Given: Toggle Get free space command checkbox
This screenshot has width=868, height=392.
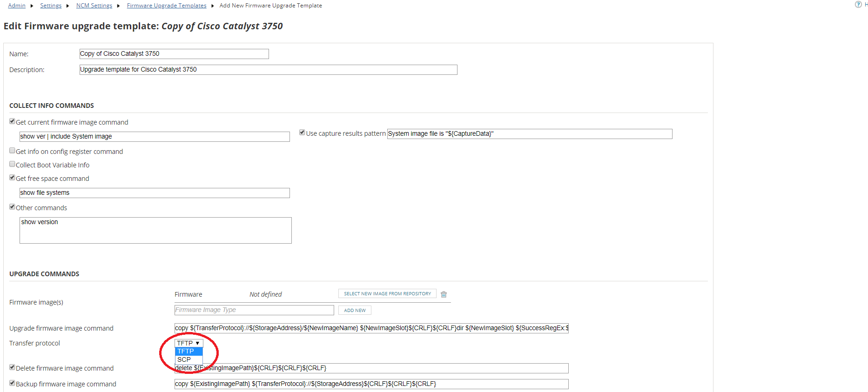Looking at the screenshot, I should [x=12, y=178].
